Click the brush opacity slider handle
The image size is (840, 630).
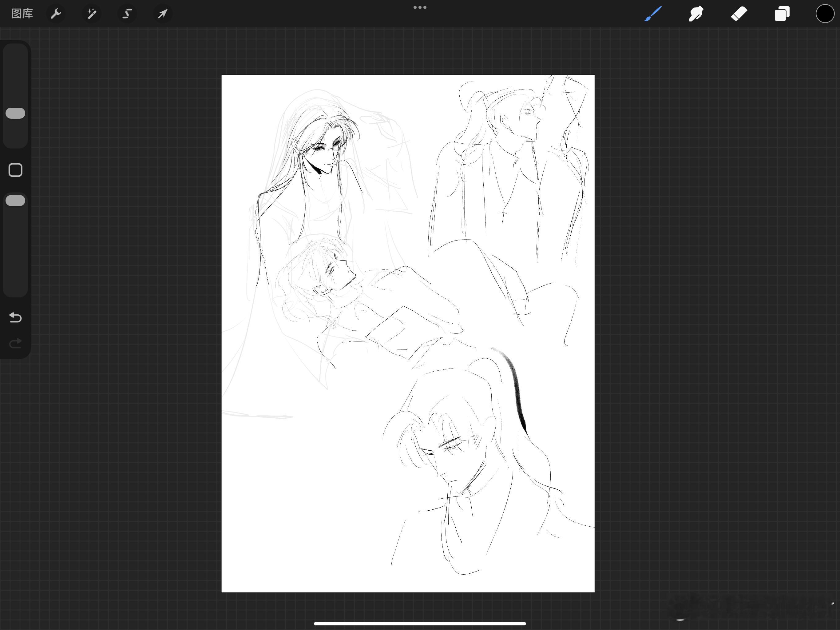coord(16,201)
